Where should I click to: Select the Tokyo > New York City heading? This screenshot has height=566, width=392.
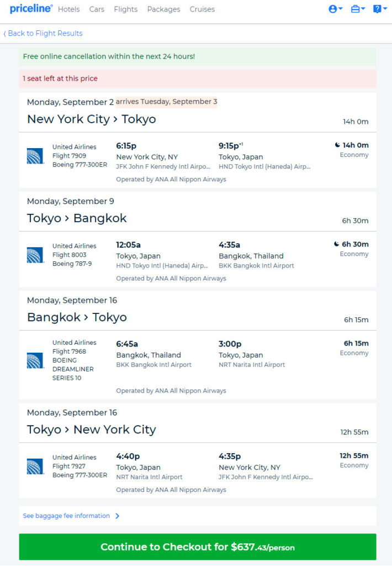(92, 429)
